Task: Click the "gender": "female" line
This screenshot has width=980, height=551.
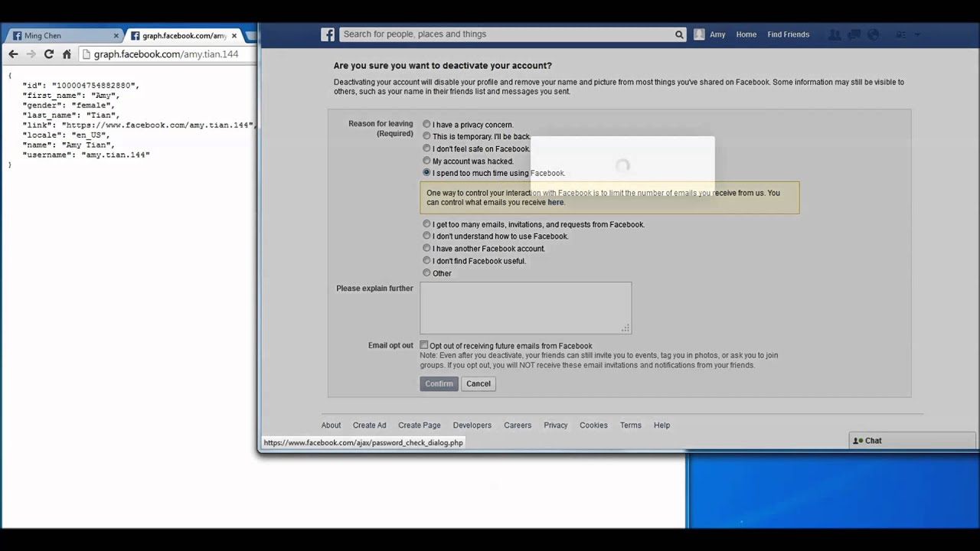Action: 68,106
